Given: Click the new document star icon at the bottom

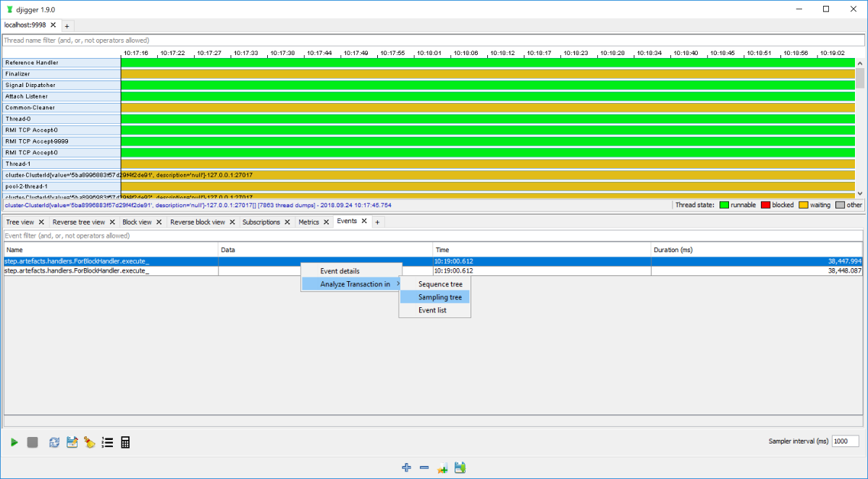Looking at the screenshot, I should pos(442,468).
